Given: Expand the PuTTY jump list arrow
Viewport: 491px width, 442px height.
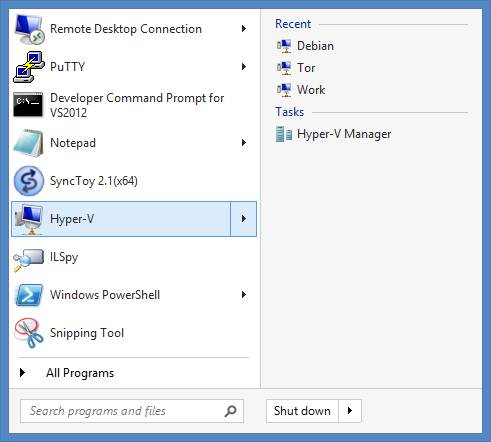Looking at the screenshot, I should [244, 67].
